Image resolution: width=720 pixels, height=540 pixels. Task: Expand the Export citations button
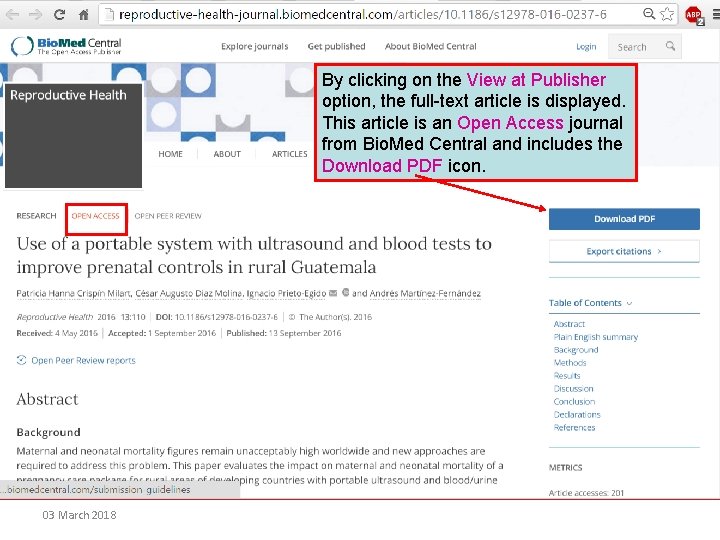click(624, 251)
